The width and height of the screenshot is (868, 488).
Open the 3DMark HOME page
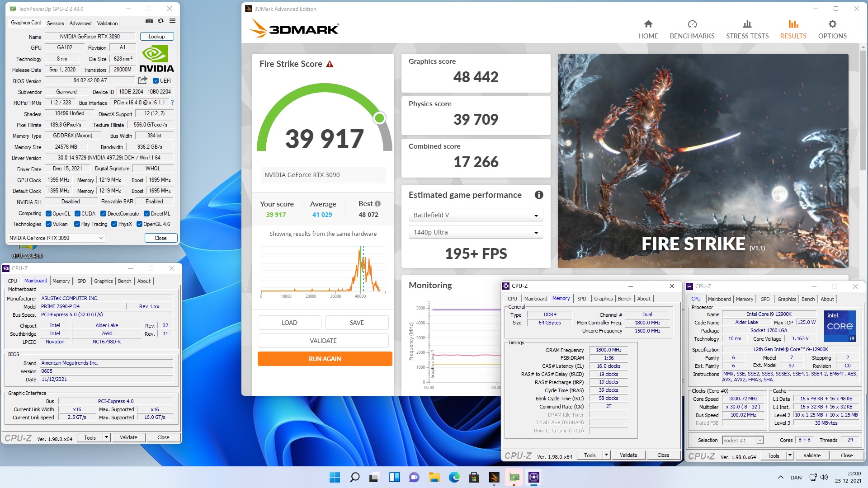[x=648, y=29]
